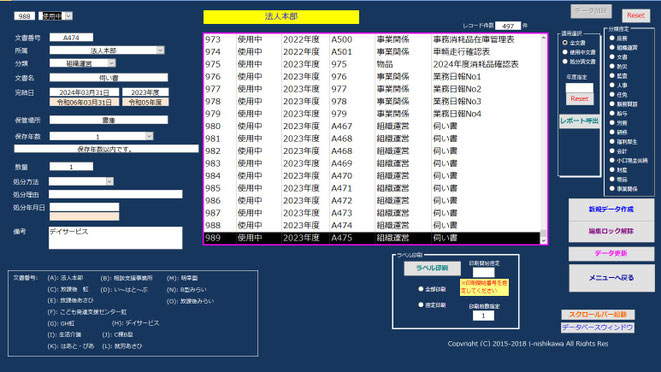The height and width of the screenshot is (372, 661).
Task: Click the 数量 field
Action: coord(71,167)
